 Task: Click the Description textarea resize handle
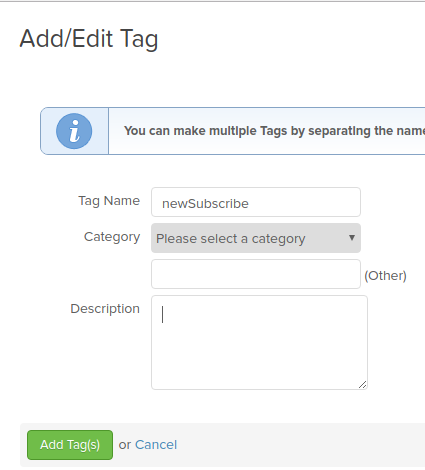pyautogui.click(x=363, y=385)
